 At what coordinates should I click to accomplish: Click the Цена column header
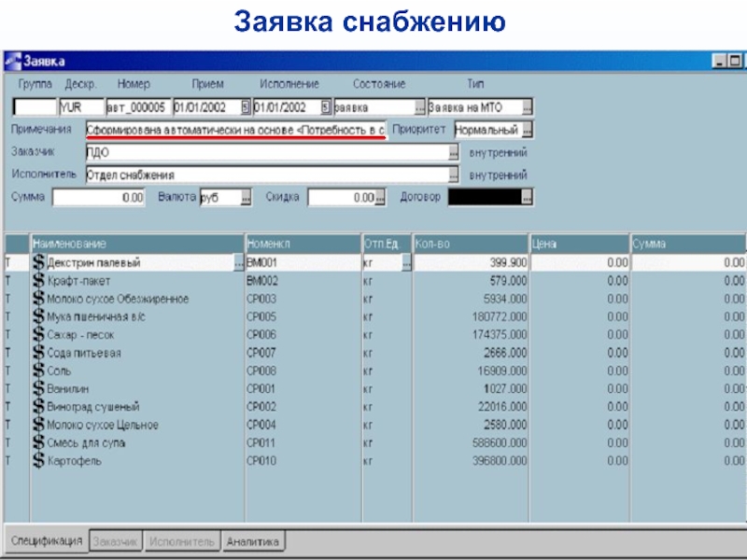(x=580, y=244)
